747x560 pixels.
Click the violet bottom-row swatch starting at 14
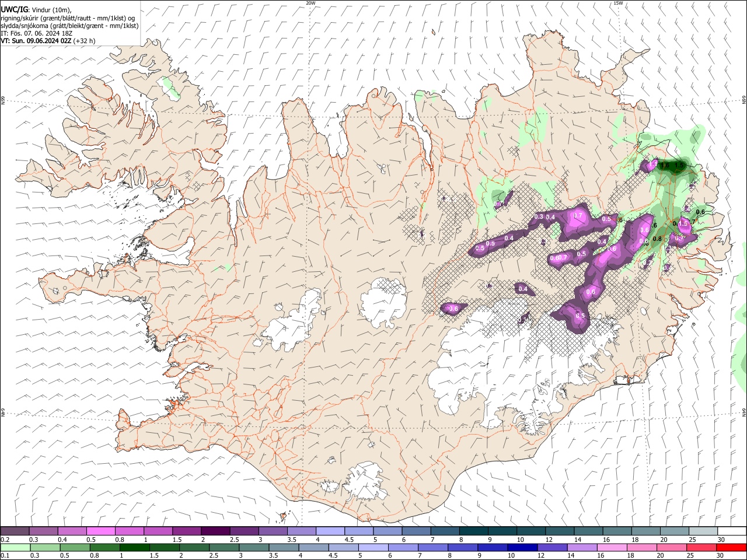tap(583, 547)
